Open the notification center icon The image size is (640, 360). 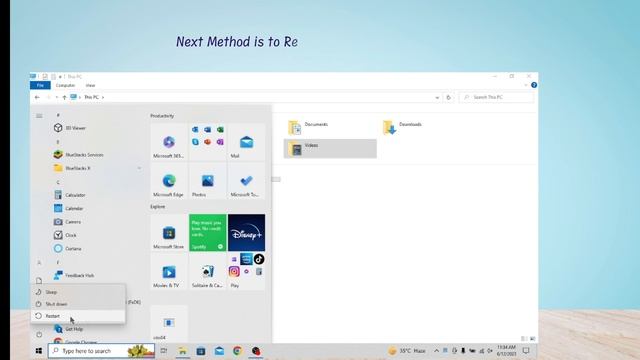click(x=526, y=351)
